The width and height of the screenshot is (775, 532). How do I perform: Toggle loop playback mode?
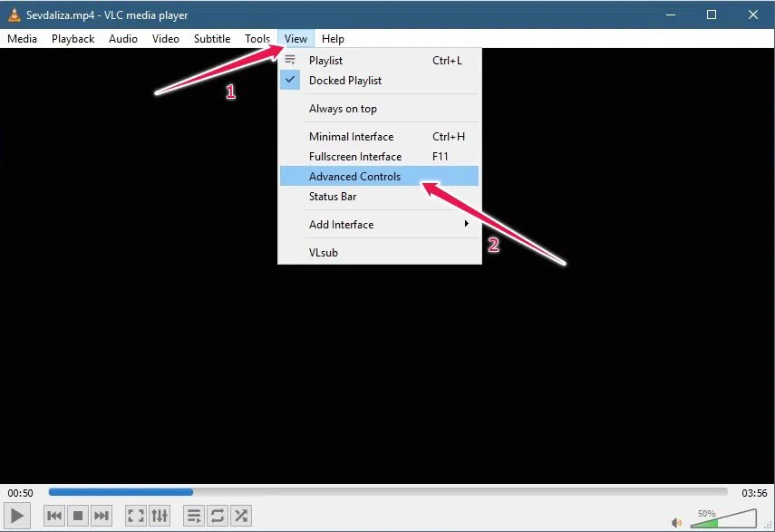click(218, 515)
